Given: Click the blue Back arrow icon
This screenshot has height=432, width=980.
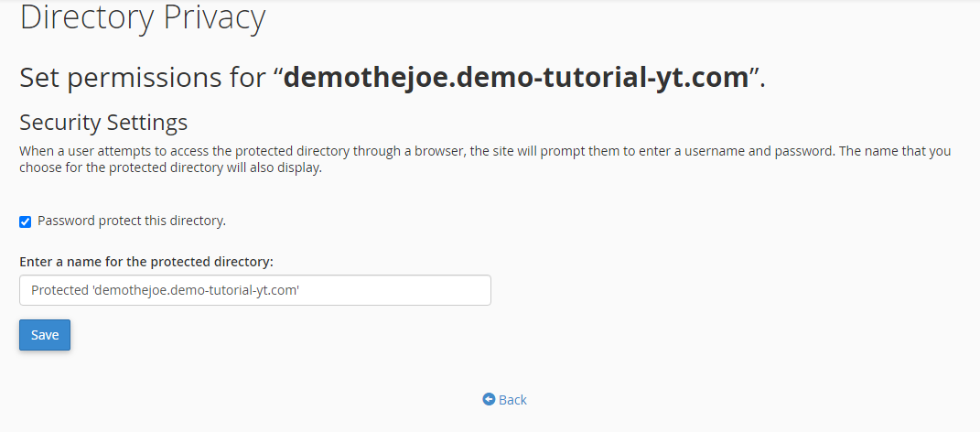Looking at the screenshot, I should click(x=489, y=400).
